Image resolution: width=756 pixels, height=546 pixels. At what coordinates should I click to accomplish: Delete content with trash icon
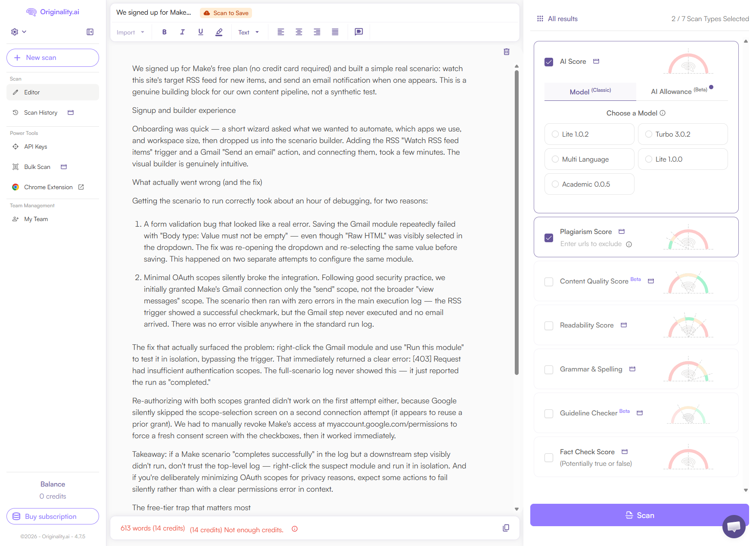[x=507, y=52]
